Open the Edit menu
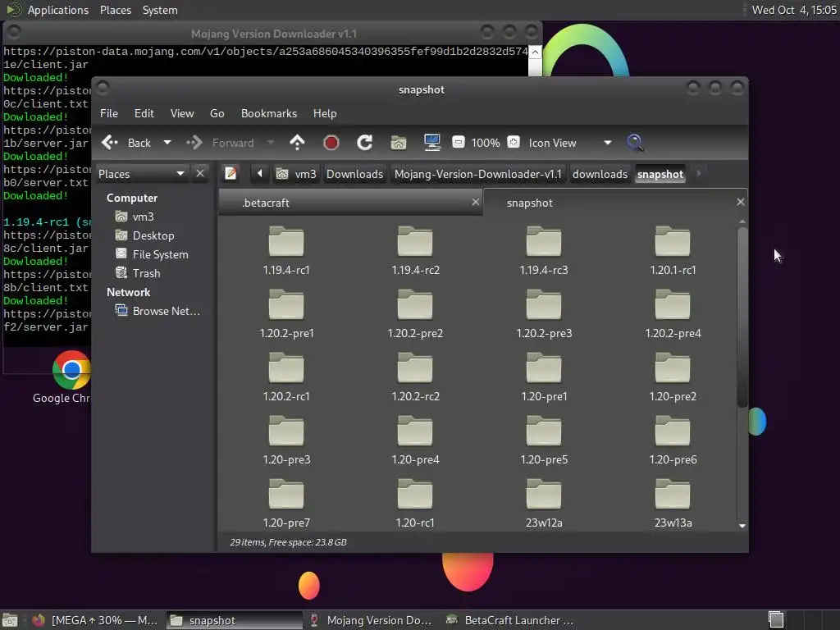 [144, 113]
